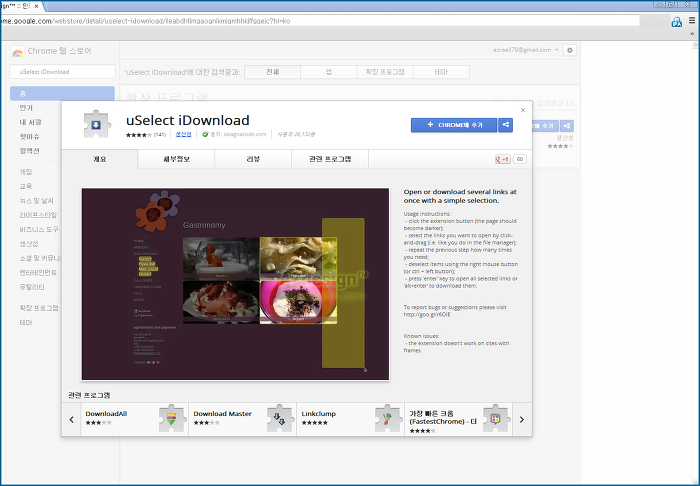
Task: Select the 생산성 category in the sidebar
Action: click(x=29, y=243)
